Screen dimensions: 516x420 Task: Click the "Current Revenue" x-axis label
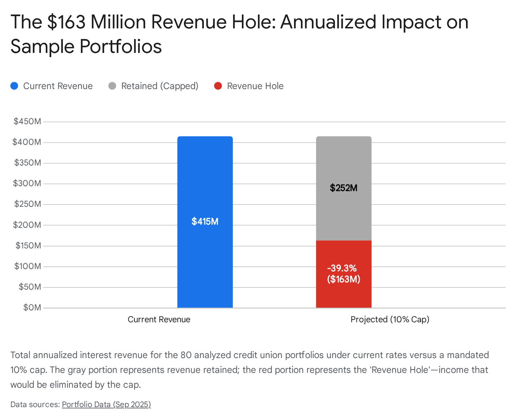[159, 319]
